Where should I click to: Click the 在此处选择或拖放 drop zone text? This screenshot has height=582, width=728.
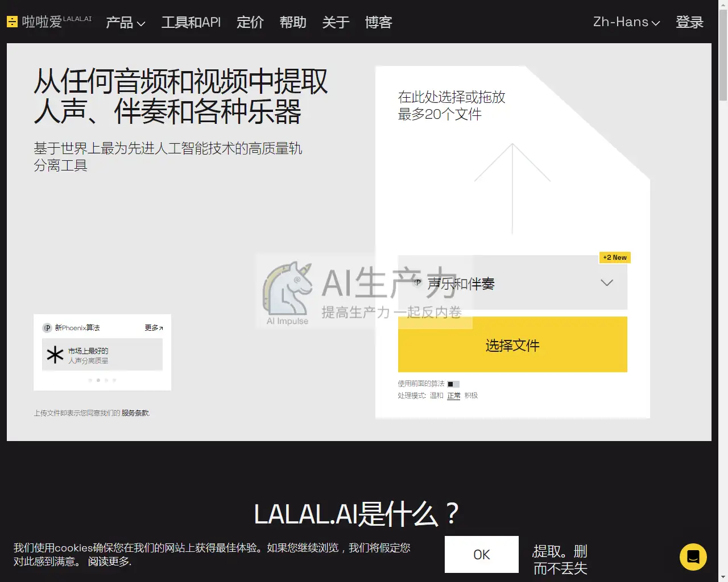click(452, 106)
